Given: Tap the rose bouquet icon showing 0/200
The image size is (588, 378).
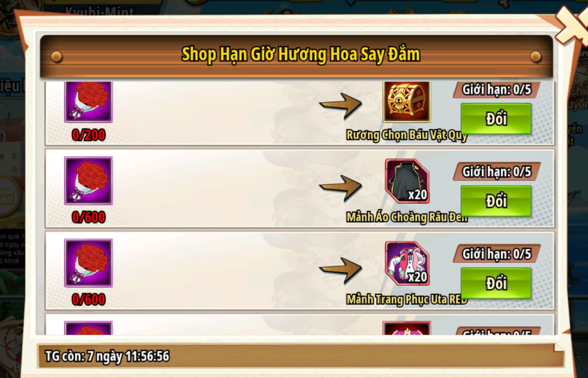Looking at the screenshot, I should [x=88, y=102].
